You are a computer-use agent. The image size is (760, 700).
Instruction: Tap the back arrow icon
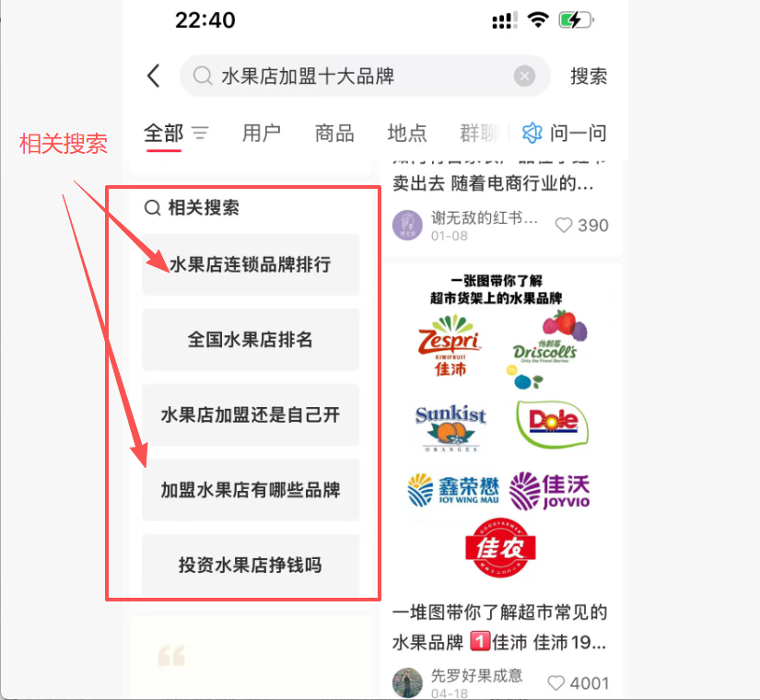[154, 76]
